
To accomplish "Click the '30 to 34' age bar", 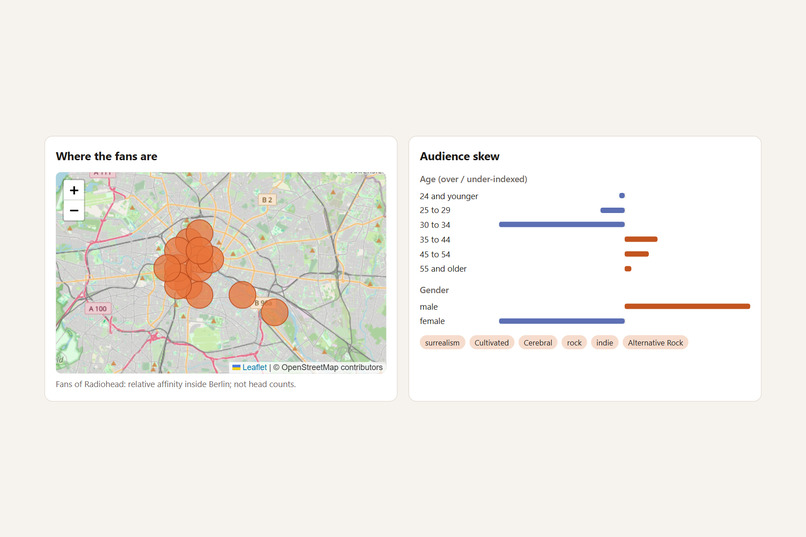I will tap(562, 225).
